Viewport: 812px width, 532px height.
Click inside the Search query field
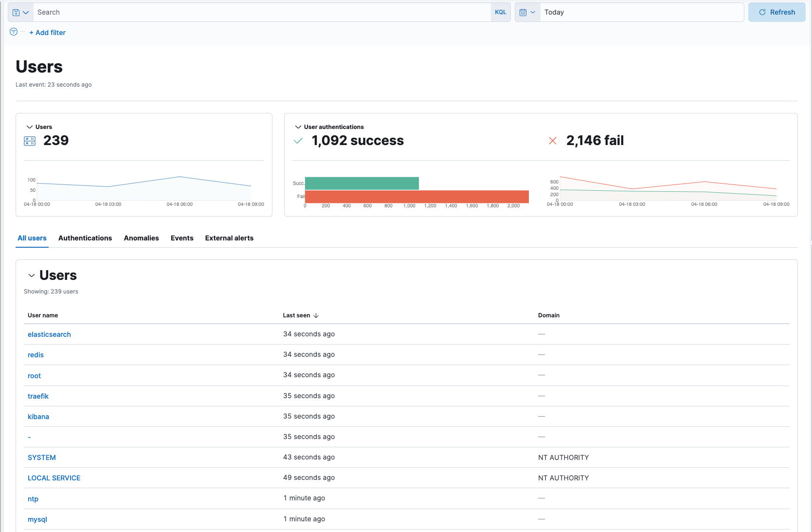pyautogui.click(x=195, y=12)
